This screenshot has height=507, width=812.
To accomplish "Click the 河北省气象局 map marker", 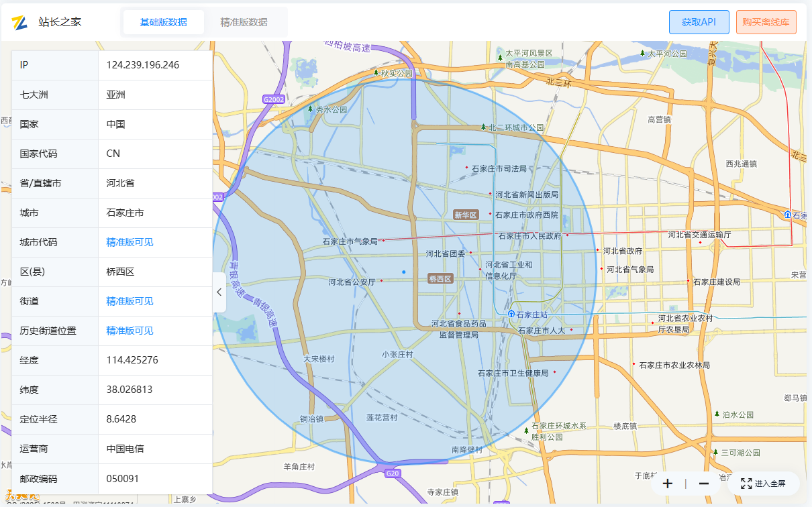I will tap(601, 268).
